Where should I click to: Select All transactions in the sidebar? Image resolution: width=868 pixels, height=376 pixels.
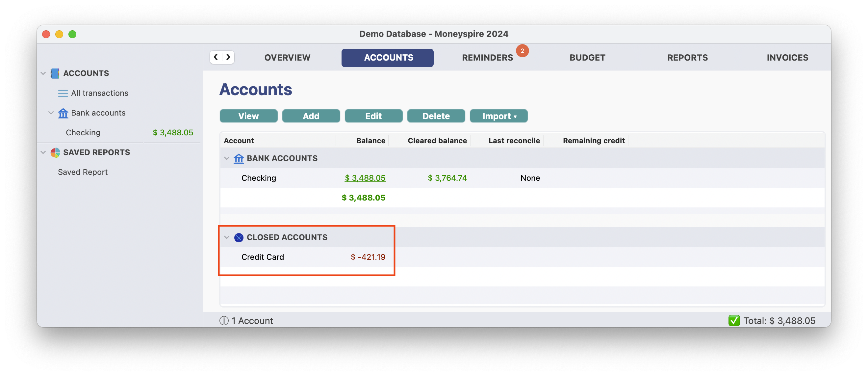[99, 93]
